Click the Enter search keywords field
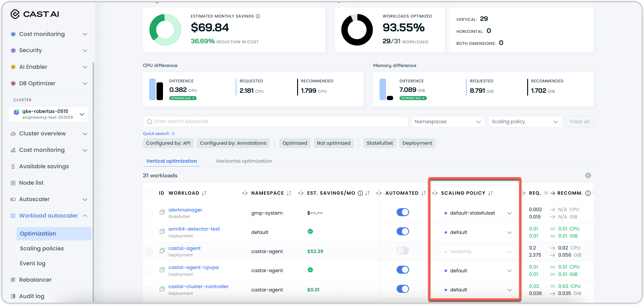The height and width of the screenshot is (305, 644). [x=275, y=122]
